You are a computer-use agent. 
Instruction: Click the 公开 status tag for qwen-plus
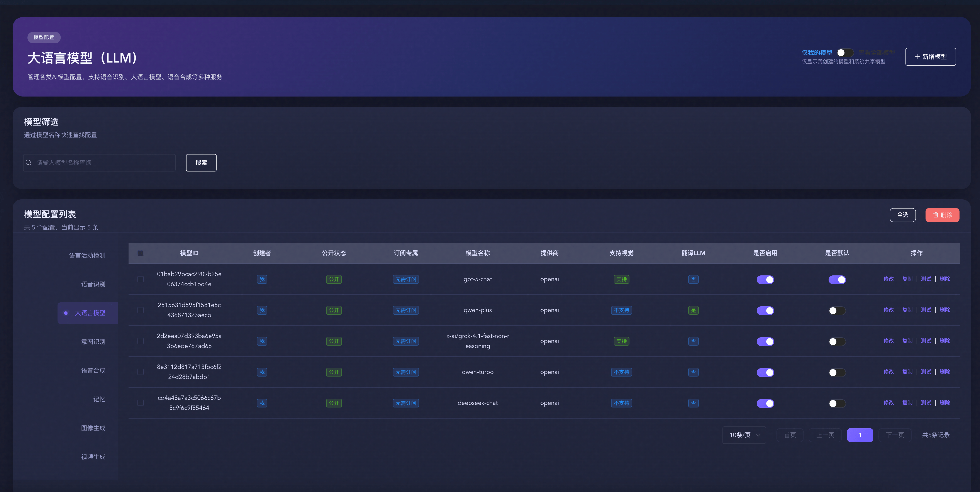pos(334,310)
